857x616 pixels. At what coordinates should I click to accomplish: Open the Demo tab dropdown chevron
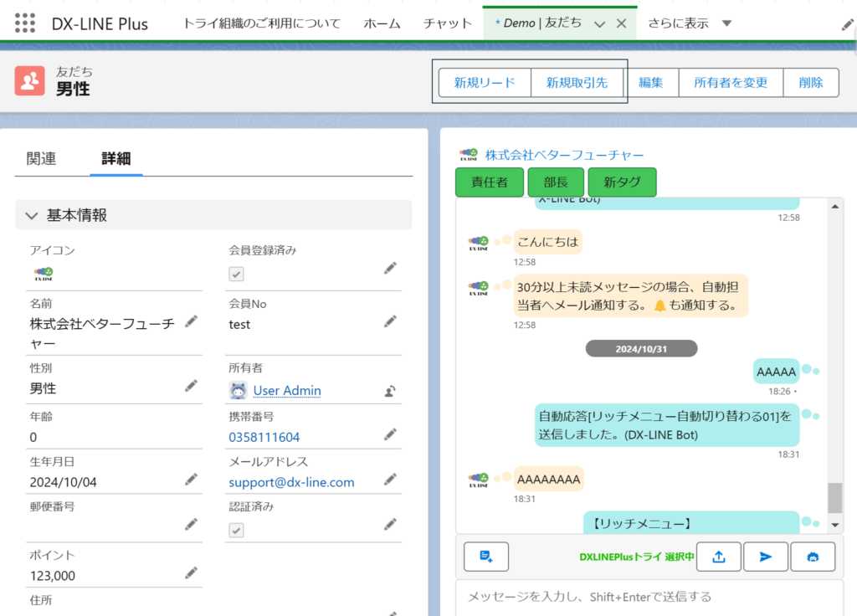(x=599, y=24)
